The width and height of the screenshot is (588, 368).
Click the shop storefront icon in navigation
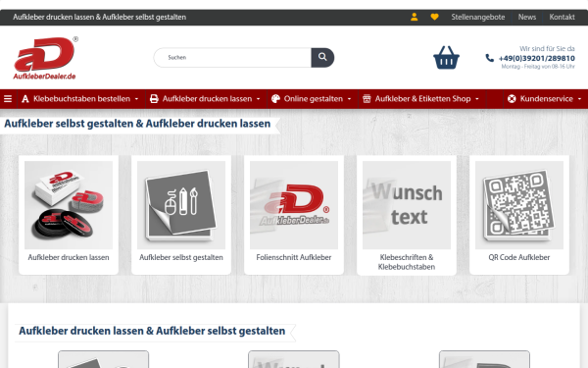pyautogui.click(x=367, y=99)
